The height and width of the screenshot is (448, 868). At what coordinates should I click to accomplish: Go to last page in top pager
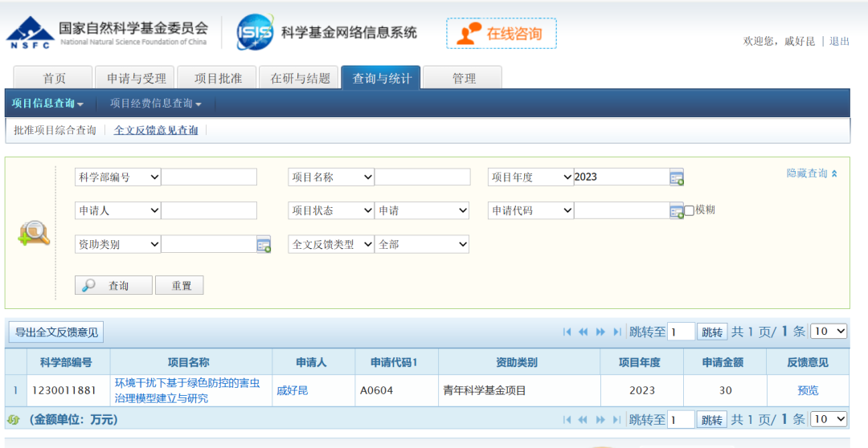(617, 332)
